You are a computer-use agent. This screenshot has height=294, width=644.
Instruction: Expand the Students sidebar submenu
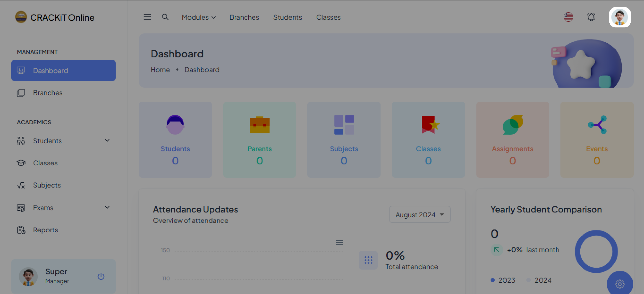coord(107,140)
